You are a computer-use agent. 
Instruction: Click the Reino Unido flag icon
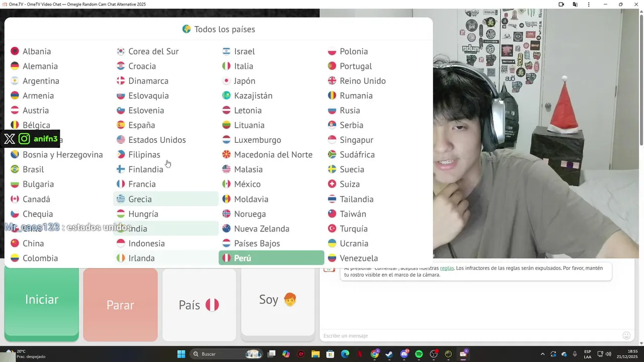[332, 81]
